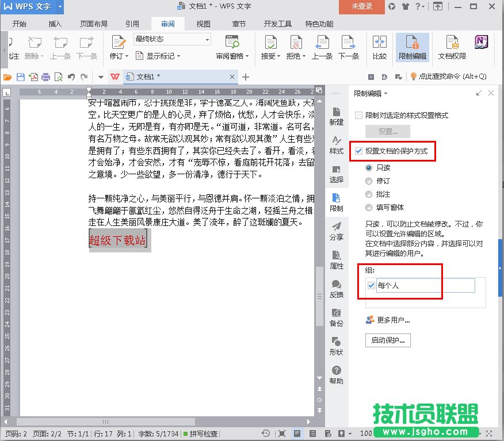Toggle 设置文档的保护方式 checkbox

[359, 151]
